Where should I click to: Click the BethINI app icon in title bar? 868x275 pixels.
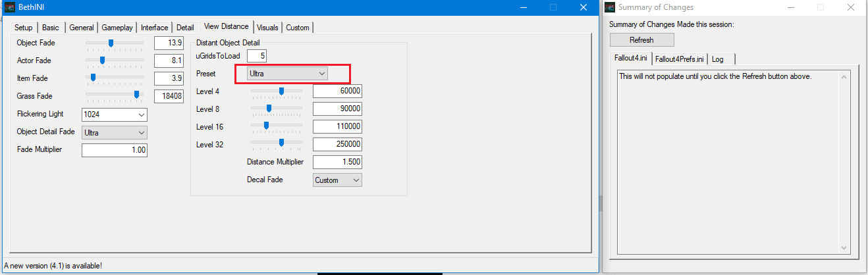tap(11, 7)
